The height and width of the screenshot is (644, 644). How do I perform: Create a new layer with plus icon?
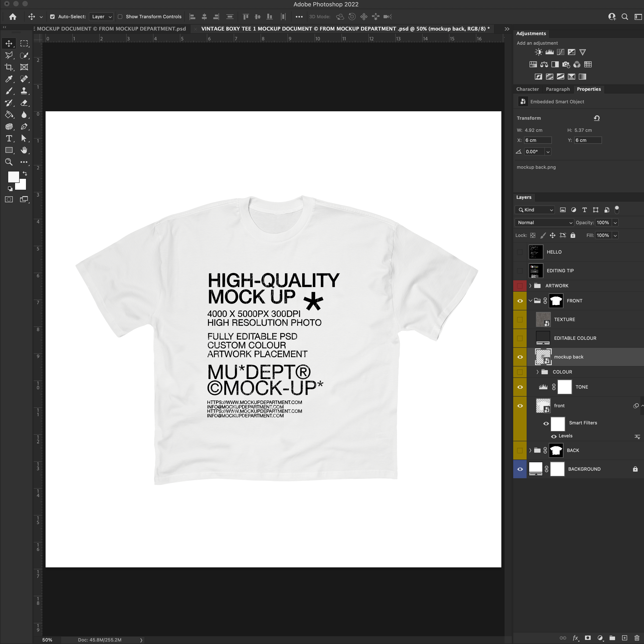(624, 638)
